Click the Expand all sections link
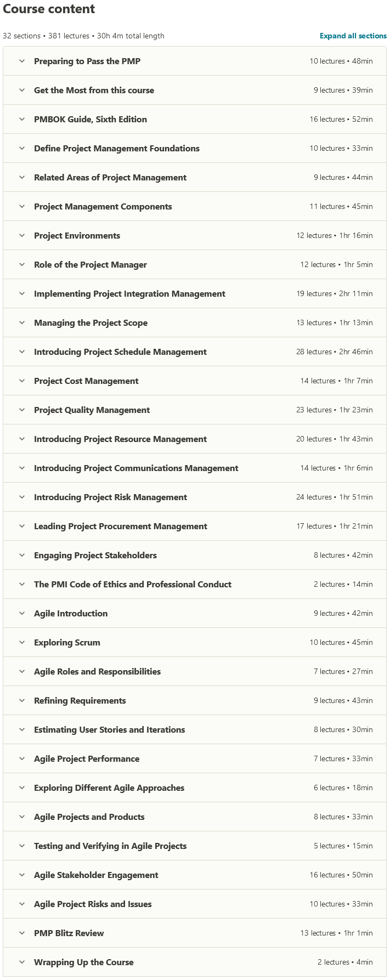 pos(353,36)
